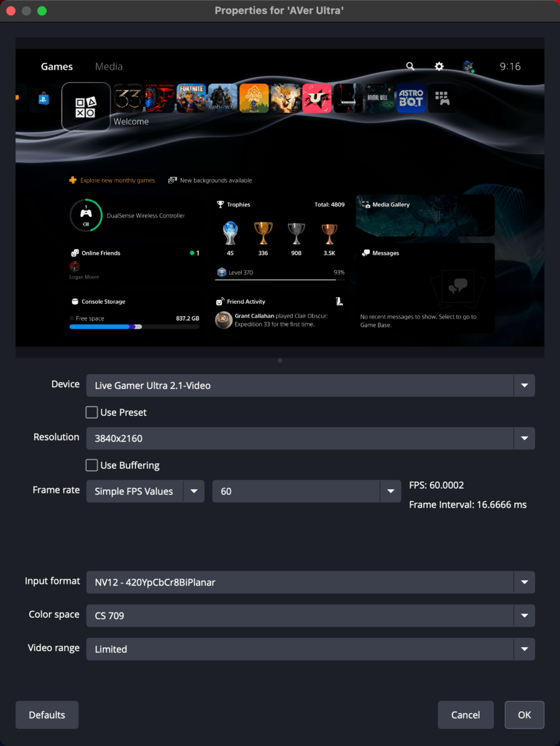
Task: Click the settings gear icon in the preview
Action: point(439,67)
